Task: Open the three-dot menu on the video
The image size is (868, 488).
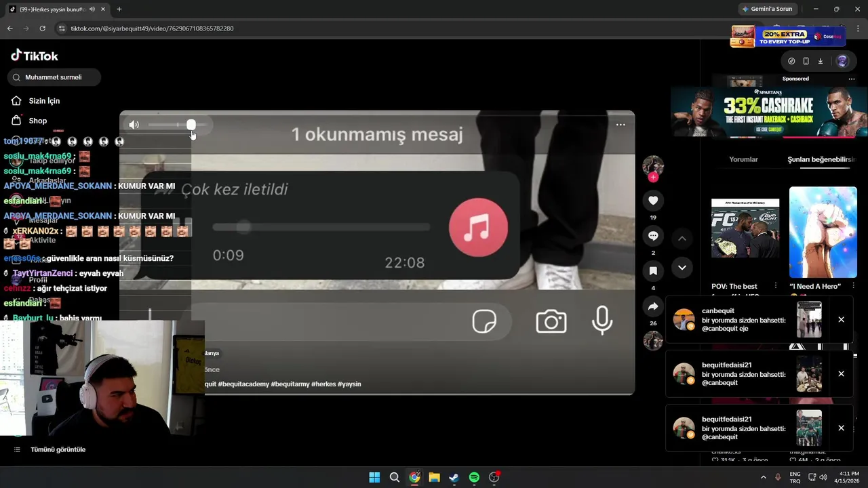Action: point(620,125)
